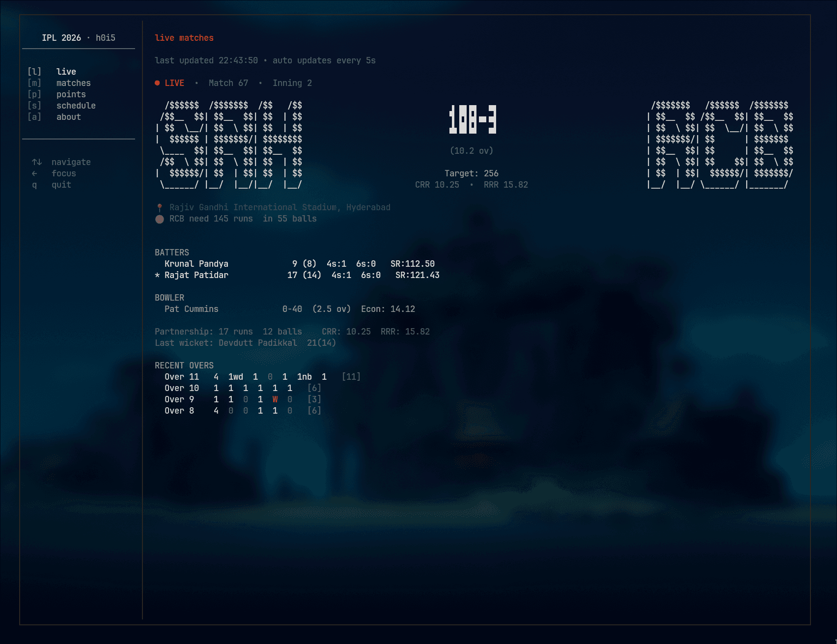Image resolution: width=837 pixels, height=644 pixels.
Task: Click the Over 8 row label
Action: coord(179,411)
